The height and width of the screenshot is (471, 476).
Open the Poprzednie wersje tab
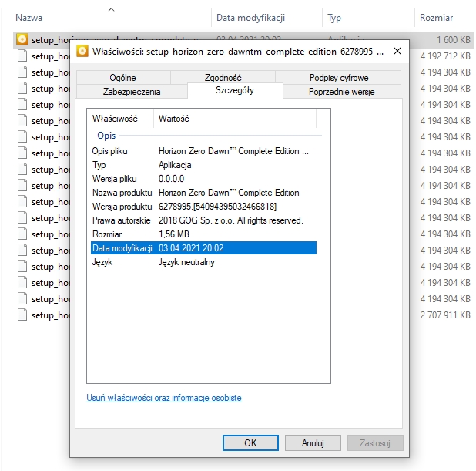pos(341,92)
